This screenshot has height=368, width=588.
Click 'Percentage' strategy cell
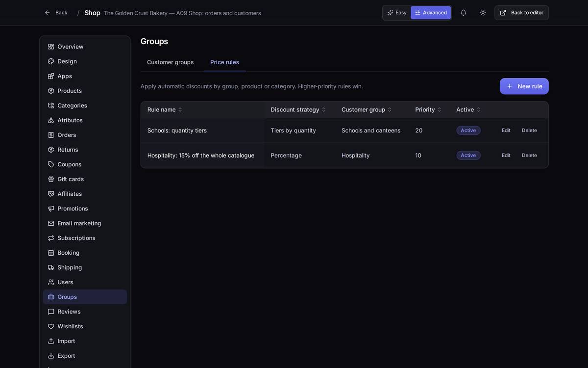[286, 156]
